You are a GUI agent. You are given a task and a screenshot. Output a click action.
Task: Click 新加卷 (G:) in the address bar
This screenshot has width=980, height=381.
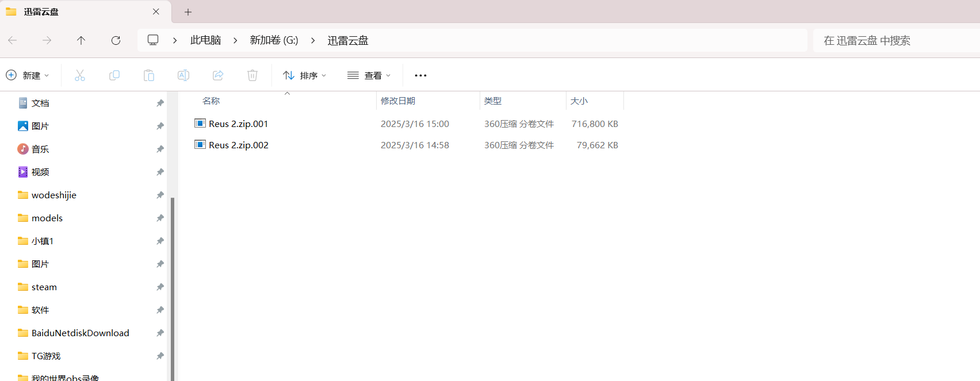point(274,40)
